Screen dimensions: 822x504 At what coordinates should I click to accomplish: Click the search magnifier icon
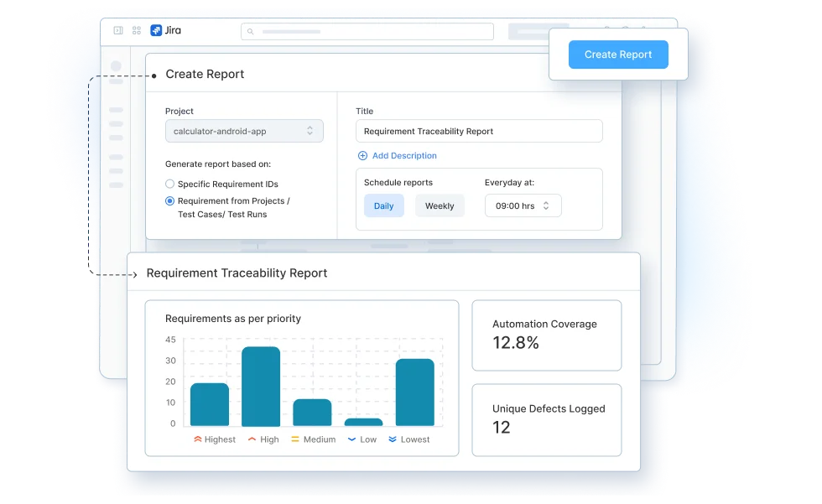point(252,31)
